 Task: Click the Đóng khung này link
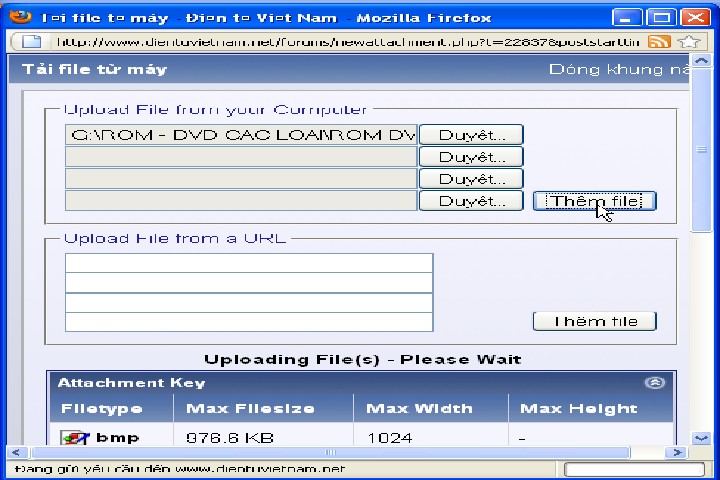click(619, 69)
